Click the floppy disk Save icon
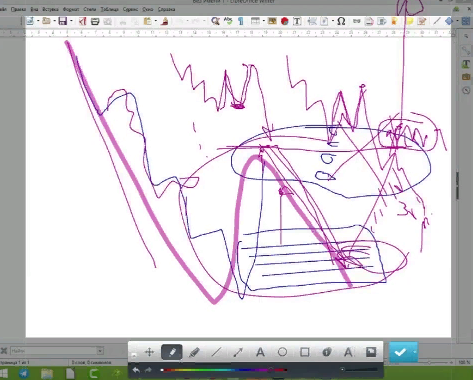 pyautogui.click(x=62, y=21)
